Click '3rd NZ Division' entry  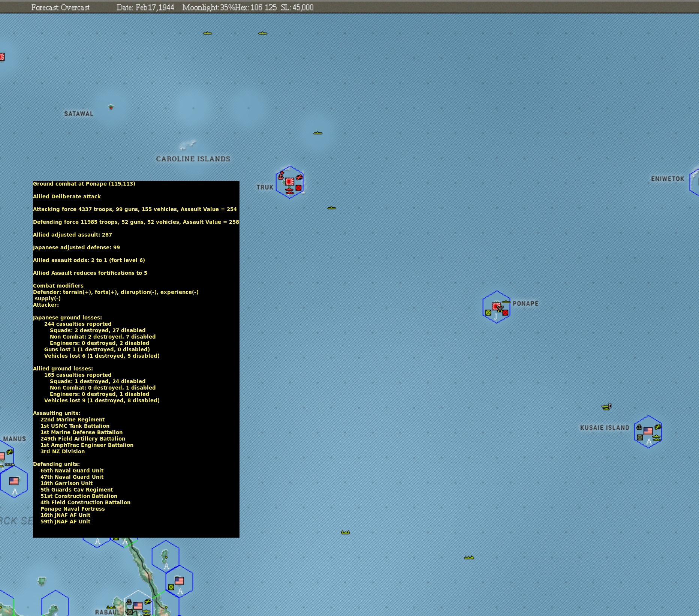point(63,451)
